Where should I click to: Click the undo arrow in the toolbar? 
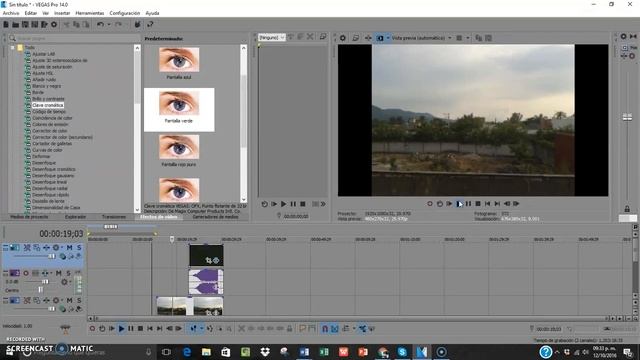pyautogui.click(x=100, y=24)
